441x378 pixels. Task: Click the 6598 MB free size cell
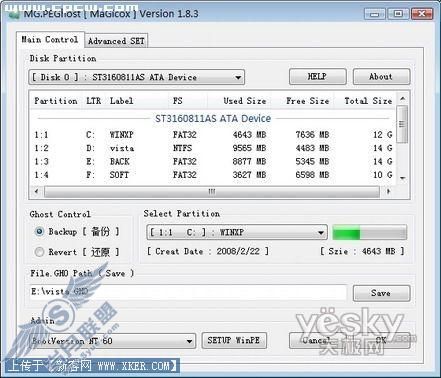312,175
